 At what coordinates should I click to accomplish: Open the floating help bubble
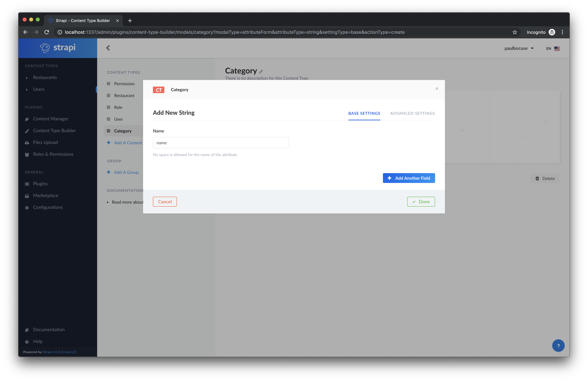pos(559,345)
